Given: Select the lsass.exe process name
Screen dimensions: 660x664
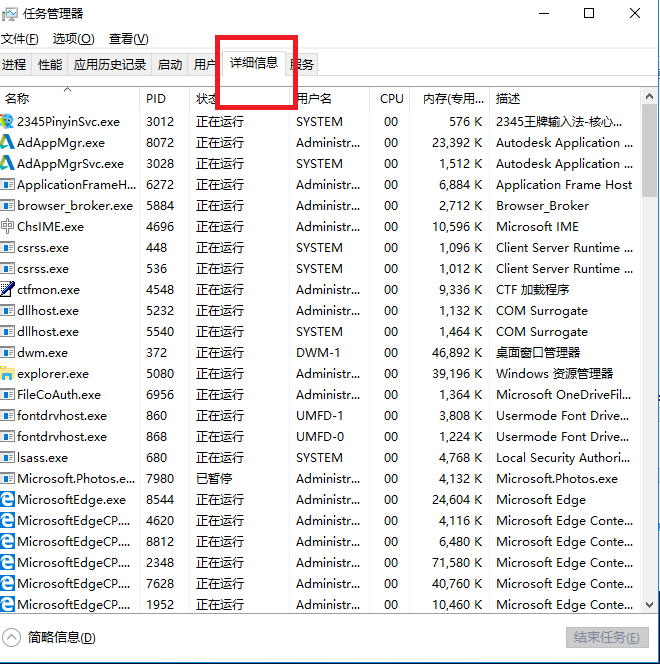Looking at the screenshot, I should (42, 458).
